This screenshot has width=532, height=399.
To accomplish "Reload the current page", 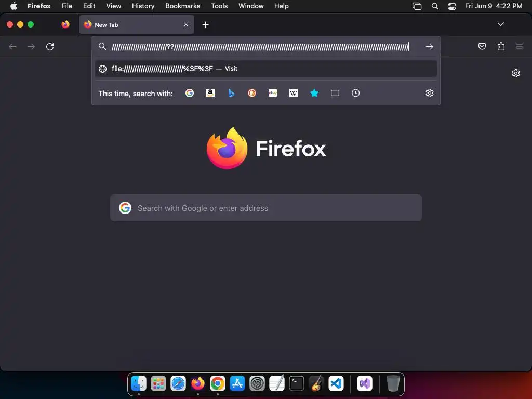I will coord(50,46).
